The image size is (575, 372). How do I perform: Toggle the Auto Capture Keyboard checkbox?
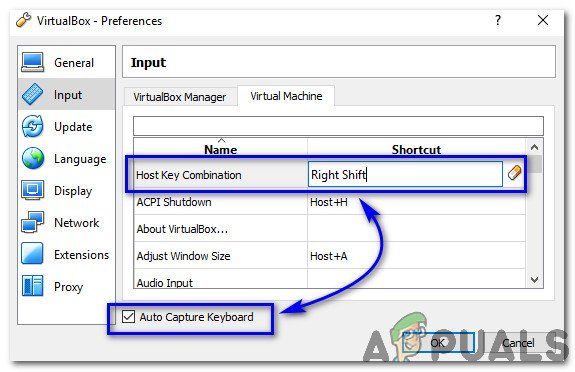tap(128, 316)
